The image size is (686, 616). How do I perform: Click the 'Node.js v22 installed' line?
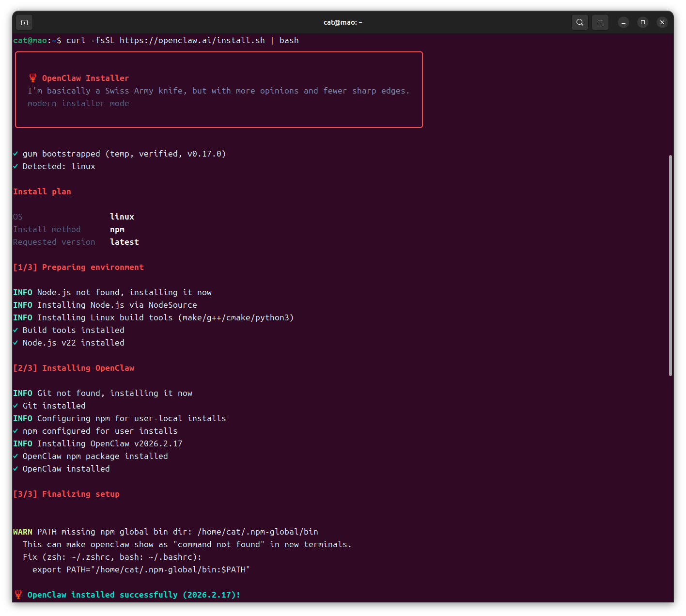coord(69,343)
